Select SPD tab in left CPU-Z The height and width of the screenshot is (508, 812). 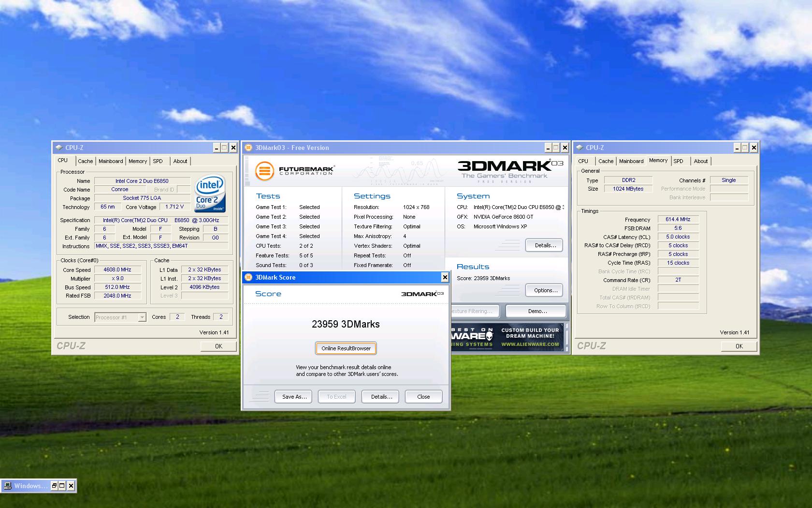coord(158,161)
